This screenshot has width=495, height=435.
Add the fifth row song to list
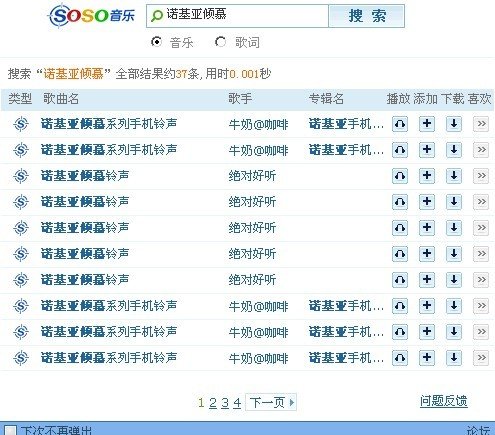click(427, 228)
